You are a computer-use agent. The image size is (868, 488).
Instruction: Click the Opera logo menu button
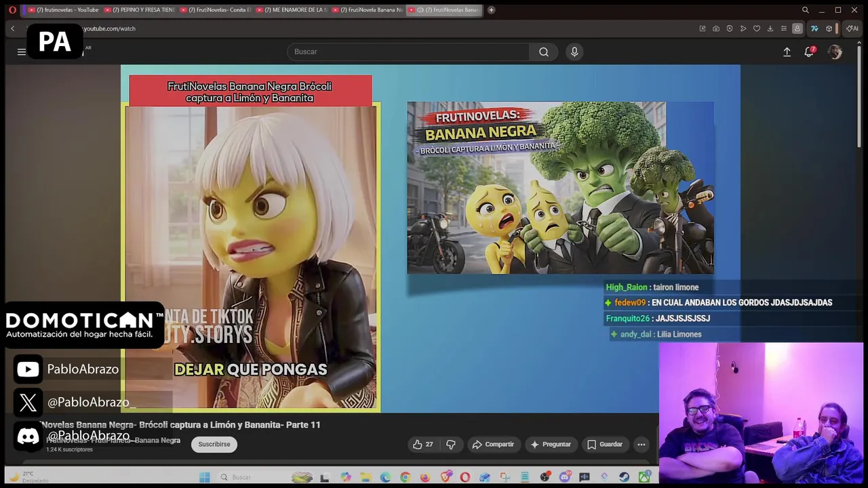coord(12,9)
